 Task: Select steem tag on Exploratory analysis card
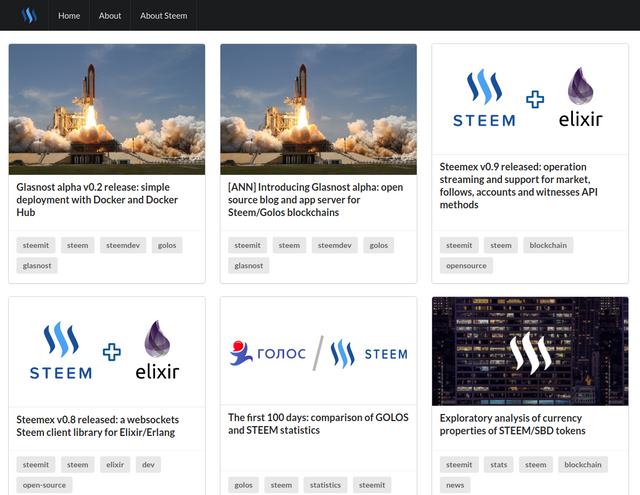tap(536, 465)
